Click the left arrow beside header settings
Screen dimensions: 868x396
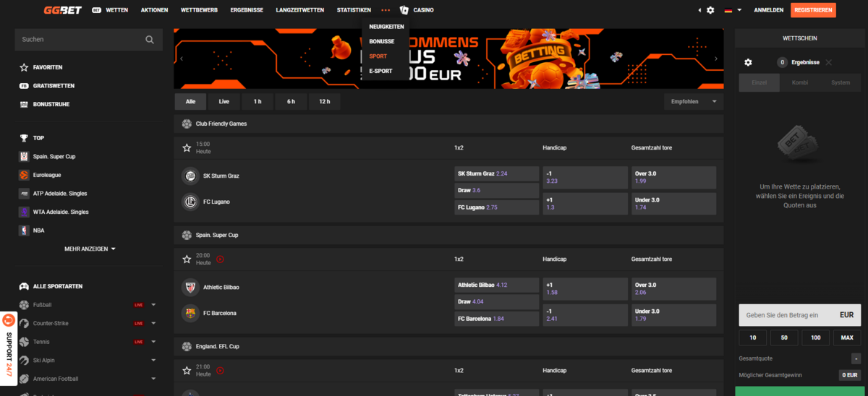[x=699, y=10]
